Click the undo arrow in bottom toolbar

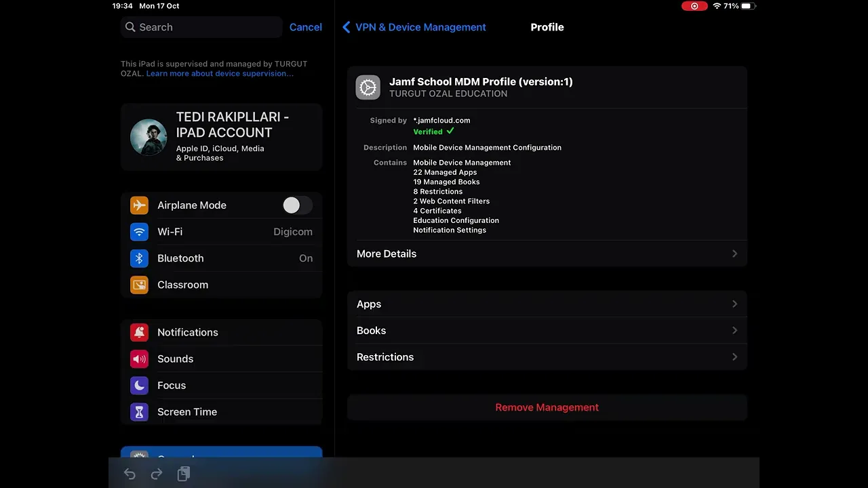point(130,474)
